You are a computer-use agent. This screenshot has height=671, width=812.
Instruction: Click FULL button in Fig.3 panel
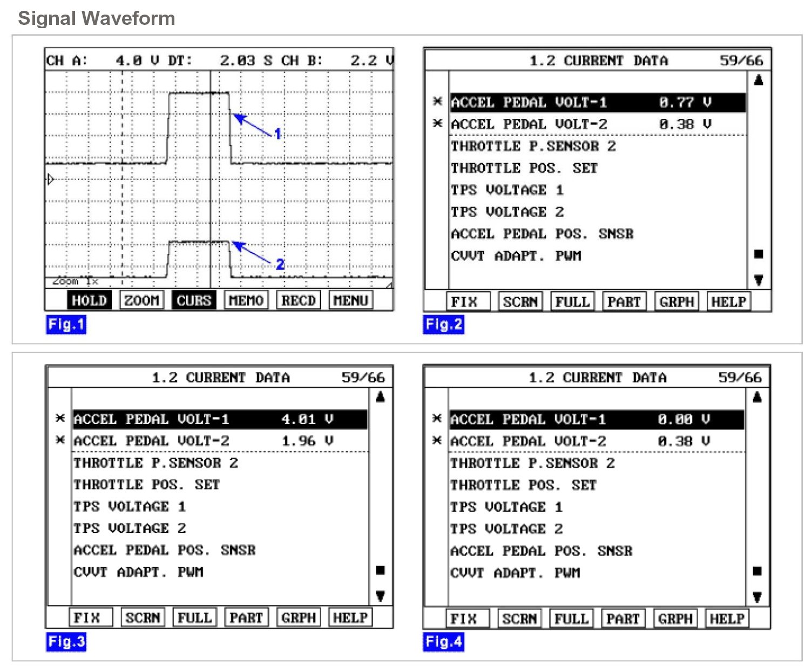click(194, 618)
